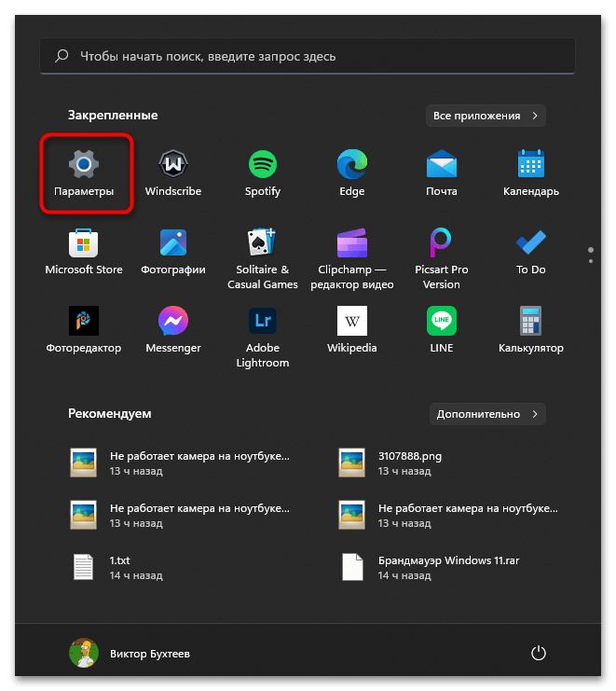Open second Не работает камера item, left column

182,515
